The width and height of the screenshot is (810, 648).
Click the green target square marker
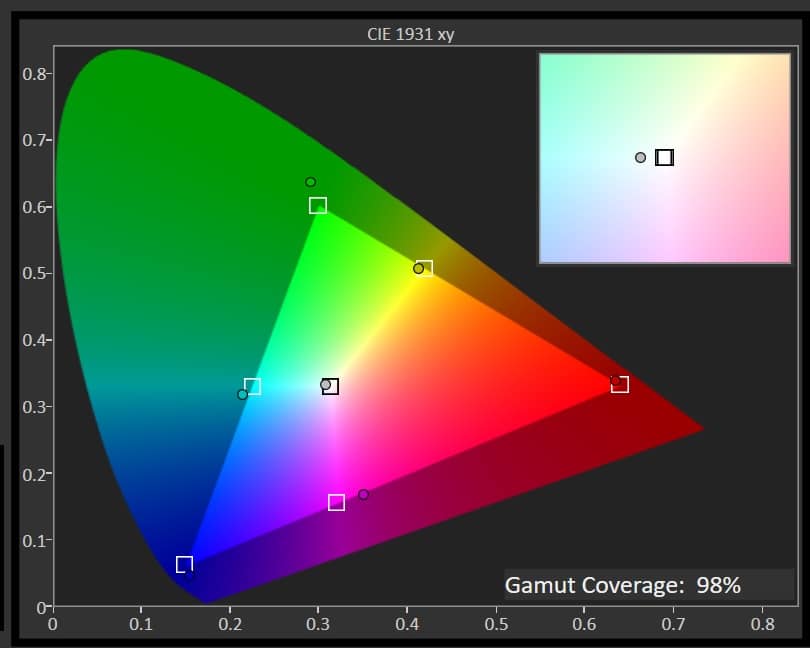pos(318,205)
